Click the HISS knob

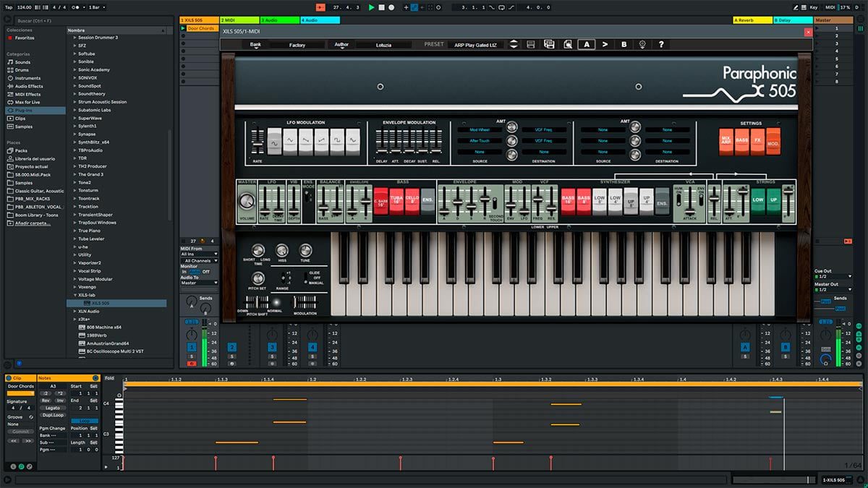pos(282,250)
